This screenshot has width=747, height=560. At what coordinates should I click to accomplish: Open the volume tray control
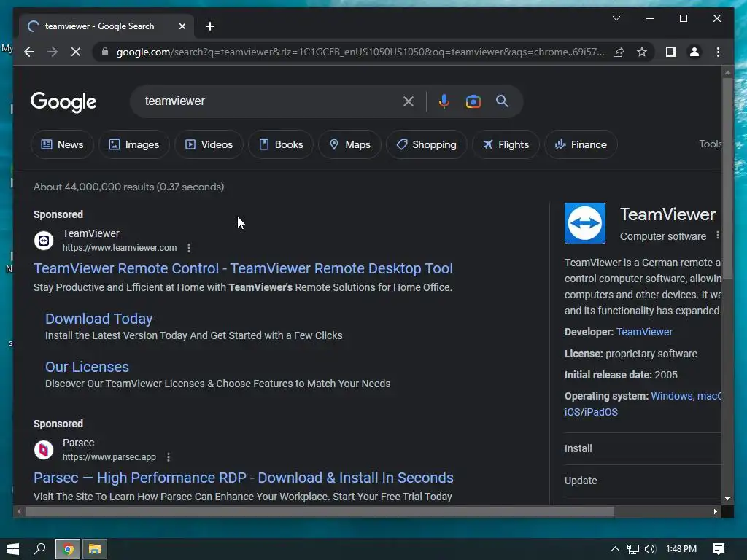click(650, 549)
